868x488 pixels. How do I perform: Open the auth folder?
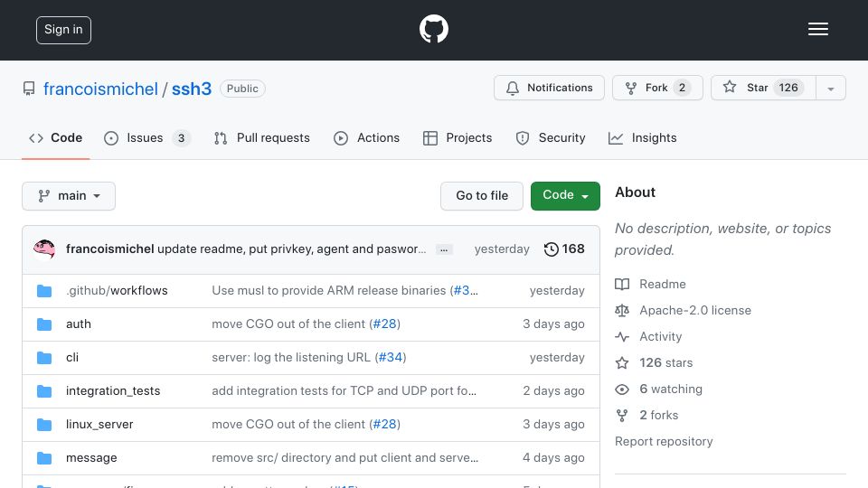[79, 324]
